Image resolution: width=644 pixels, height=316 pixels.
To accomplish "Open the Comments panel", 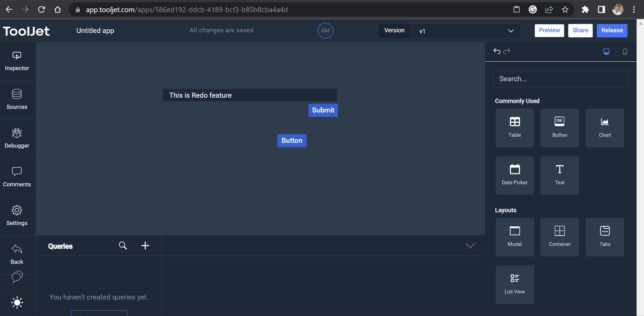I will tap(17, 178).
